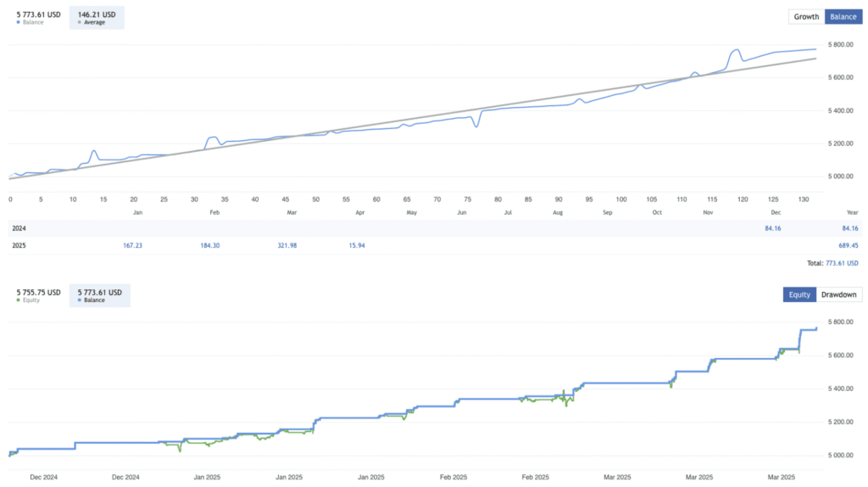Open the Drawdown chart view

838,295
